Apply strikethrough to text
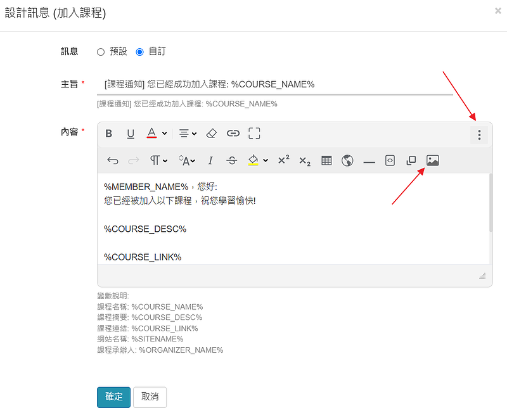 [x=231, y=160]
